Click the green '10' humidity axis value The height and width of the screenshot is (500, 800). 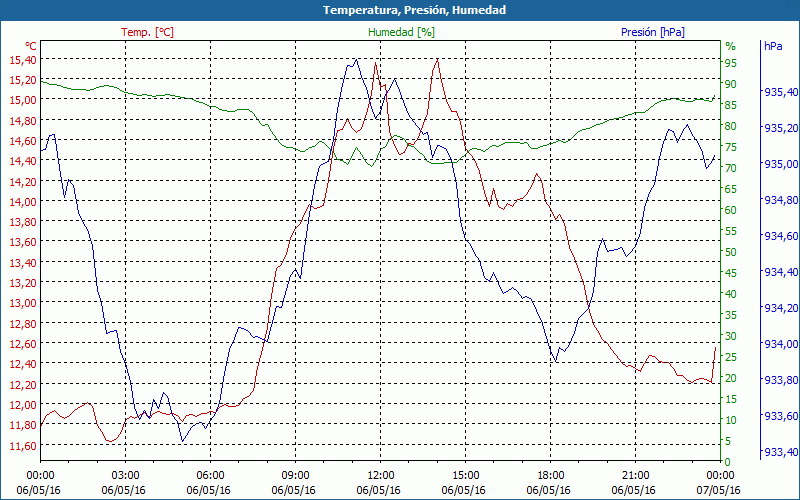731,420
